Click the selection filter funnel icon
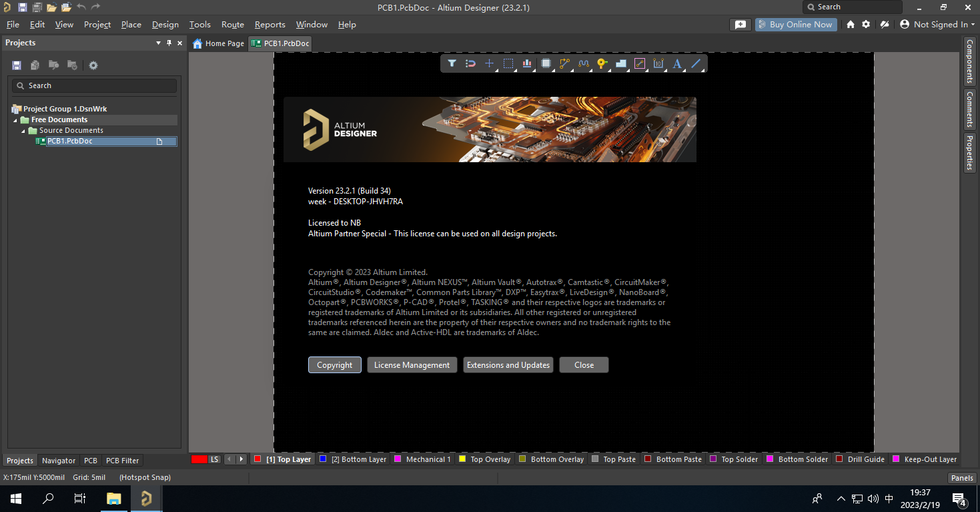The image size is (980, 512). [x=452, y=63]
